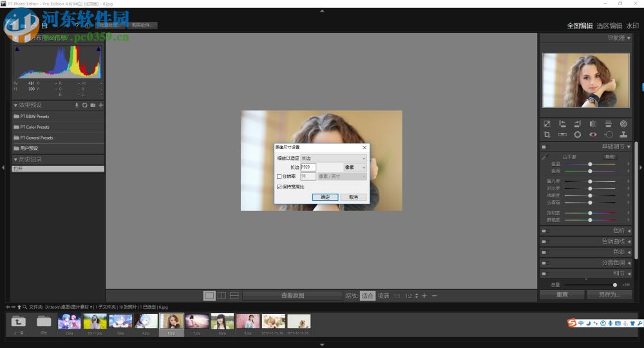Screen dimensions: 644x348
Task: Click the rotate left icon
Action: point(562,124)
